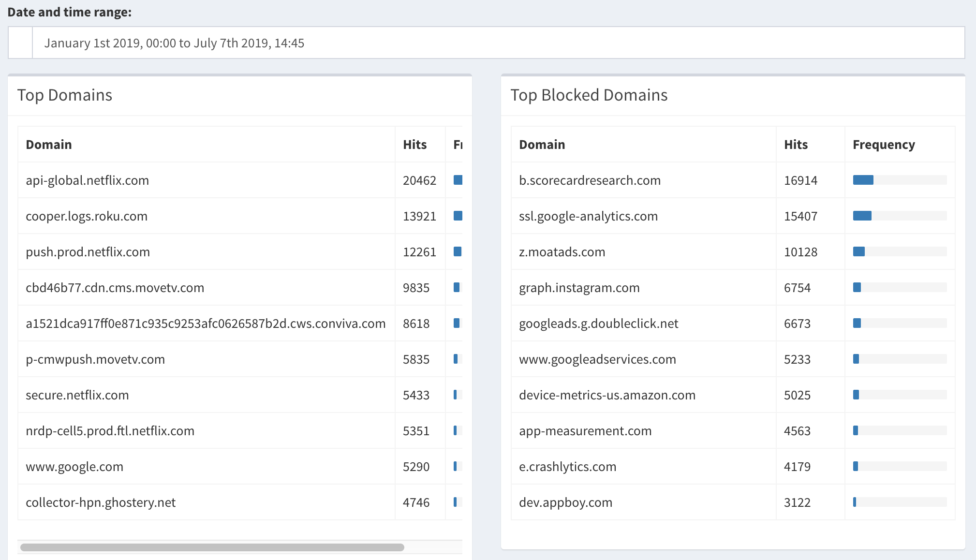The width and height of the screenshot is (976, 560).
Task: Click ssl.google-analytics.com blocked entry
Action: coord(588,216)
